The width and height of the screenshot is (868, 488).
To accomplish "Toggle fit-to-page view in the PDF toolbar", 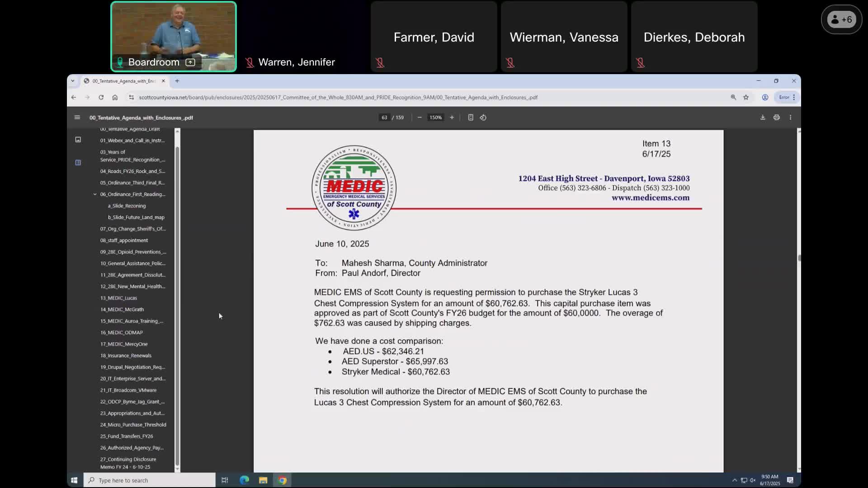I will (x=471, y=117).
